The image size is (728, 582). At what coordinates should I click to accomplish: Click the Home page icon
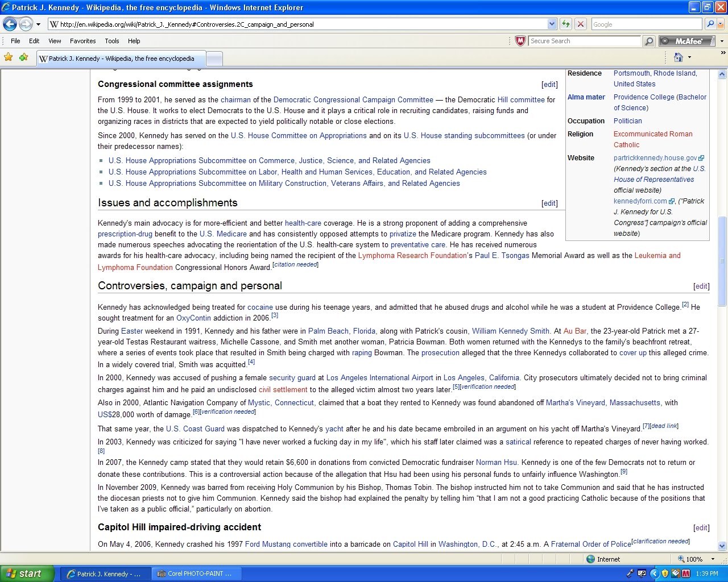coord(678,57)
